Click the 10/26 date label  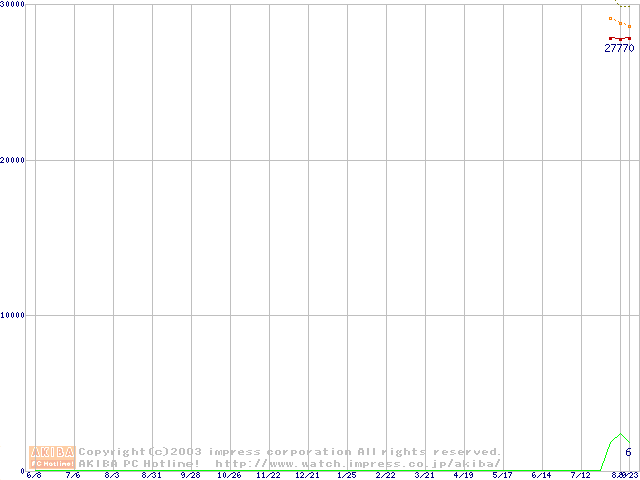tap(229, 476)
